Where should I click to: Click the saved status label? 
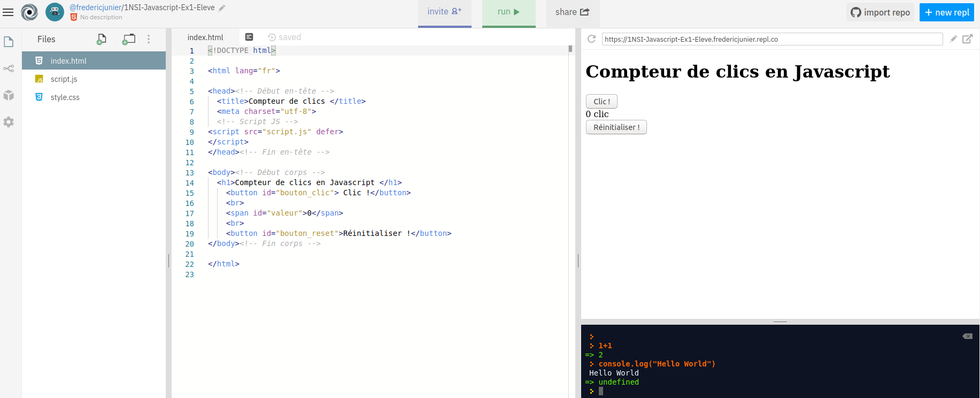pos(290,37)
